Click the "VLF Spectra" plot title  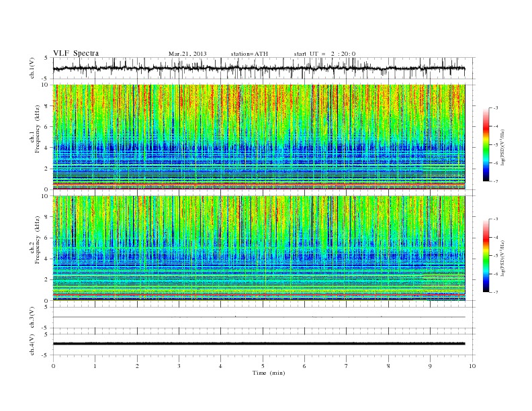pyautogui.click(x=76, y=53)
